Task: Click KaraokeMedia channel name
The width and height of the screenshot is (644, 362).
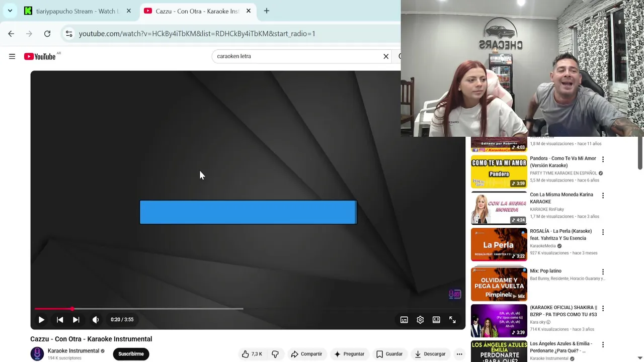Action: pos(542,246)
